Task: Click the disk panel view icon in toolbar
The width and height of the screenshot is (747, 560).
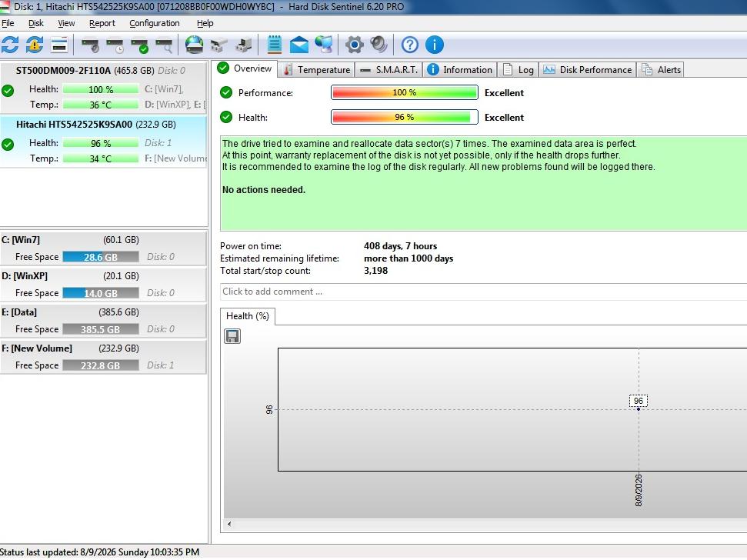Action: pos(59,45)
